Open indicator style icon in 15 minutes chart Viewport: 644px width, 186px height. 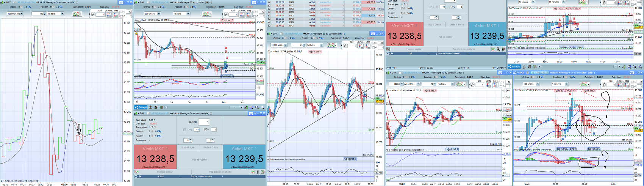(582, 2)
